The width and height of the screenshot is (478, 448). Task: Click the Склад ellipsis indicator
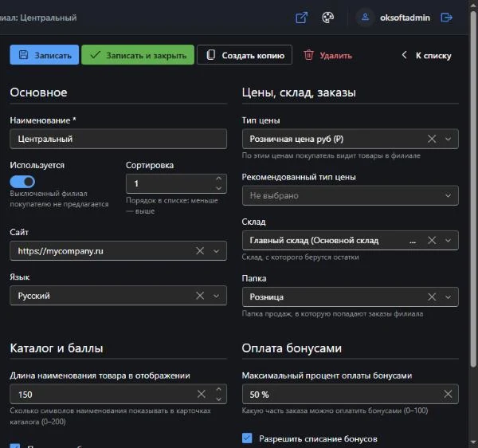pyautogui.click(x=413, y=242)
